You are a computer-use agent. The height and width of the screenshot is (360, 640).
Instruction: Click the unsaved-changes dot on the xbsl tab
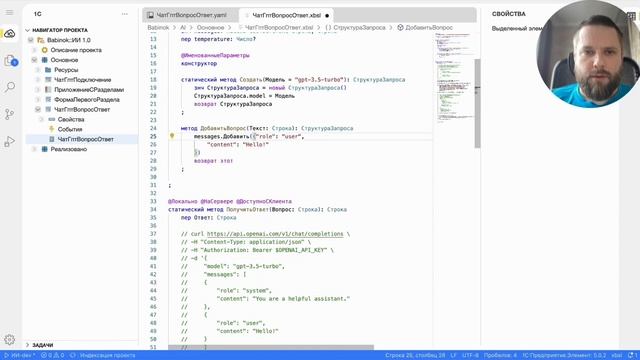click(x=327, y=16)
